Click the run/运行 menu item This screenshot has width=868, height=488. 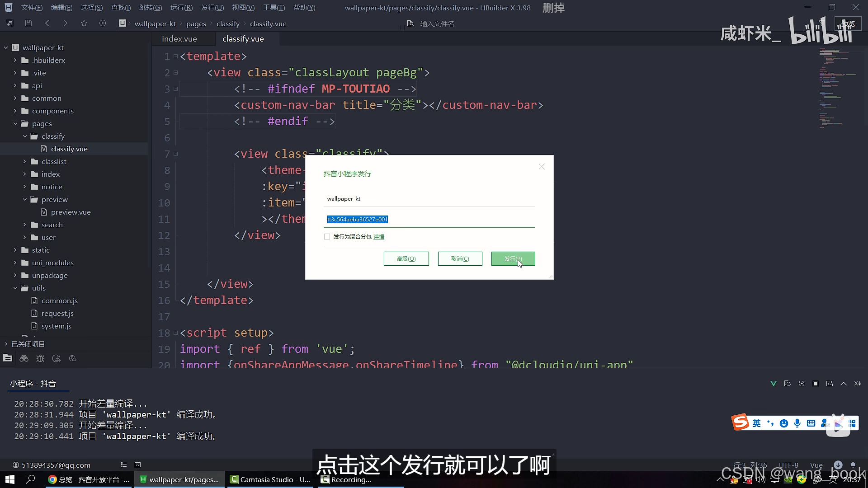[x=181, y=7]
